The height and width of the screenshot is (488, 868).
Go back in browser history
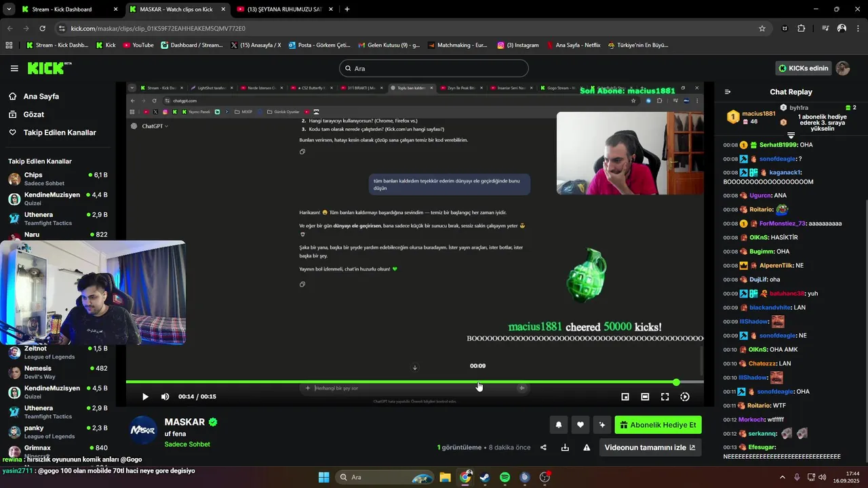tap(10, 28)
